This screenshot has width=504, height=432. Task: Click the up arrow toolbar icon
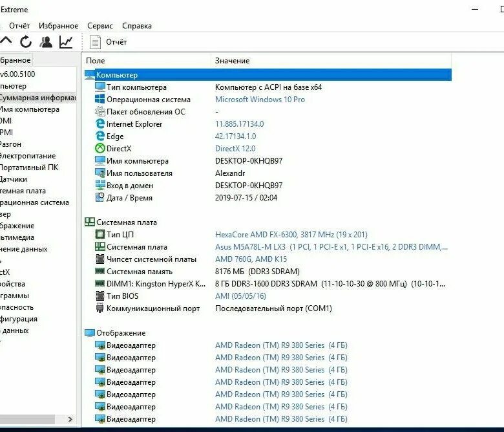coord(6,41)
